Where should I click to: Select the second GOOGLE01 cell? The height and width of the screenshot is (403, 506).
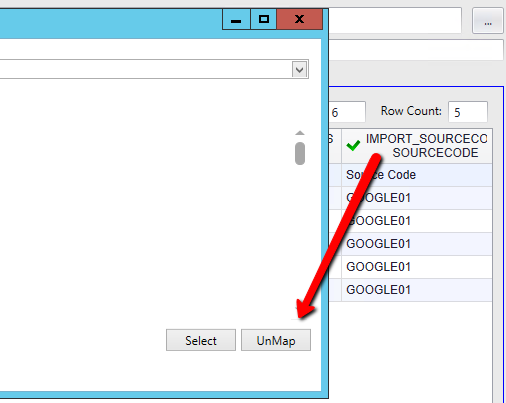click(417, 221)
